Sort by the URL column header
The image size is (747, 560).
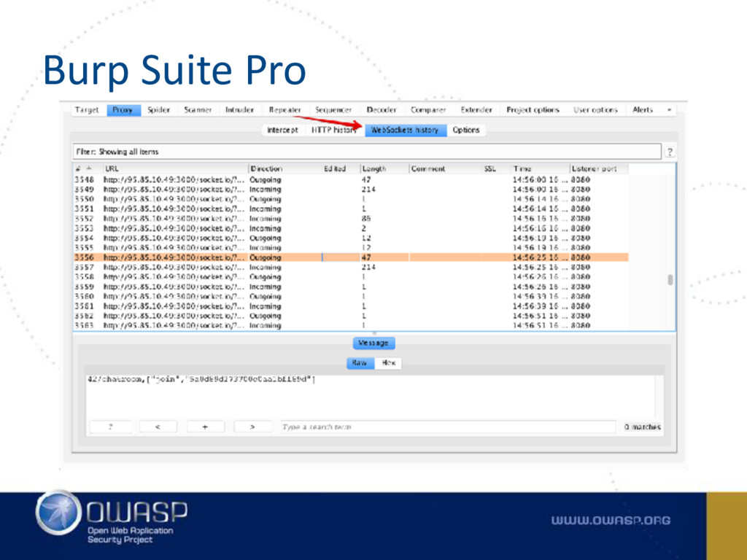[175, 168]
